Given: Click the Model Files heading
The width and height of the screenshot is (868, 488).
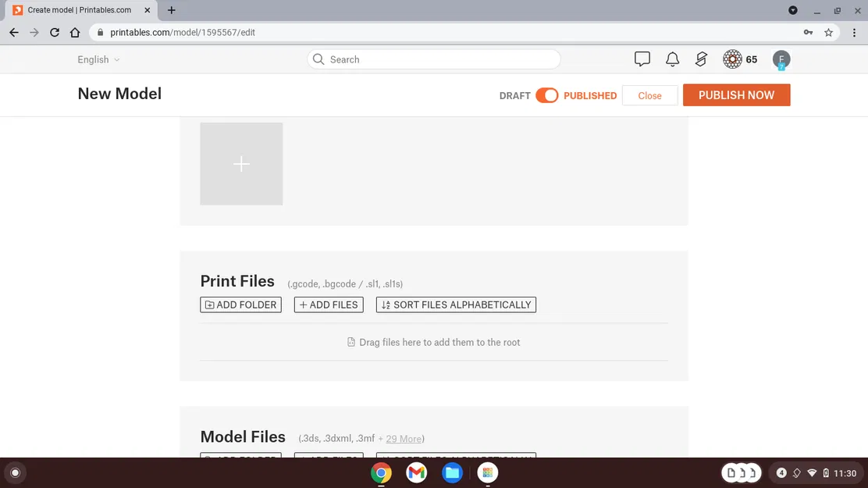Looking at the screenshot, I should click(x=243, y=436).
